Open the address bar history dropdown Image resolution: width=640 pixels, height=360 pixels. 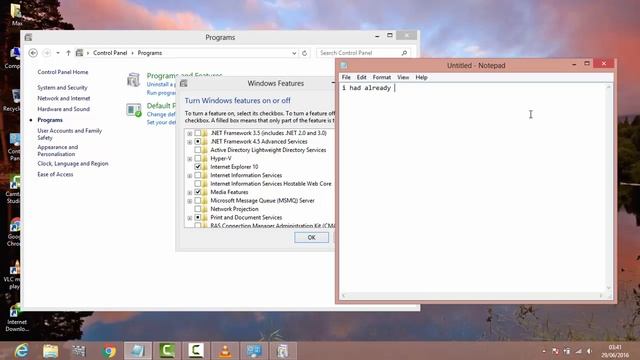tap(294, 53)
